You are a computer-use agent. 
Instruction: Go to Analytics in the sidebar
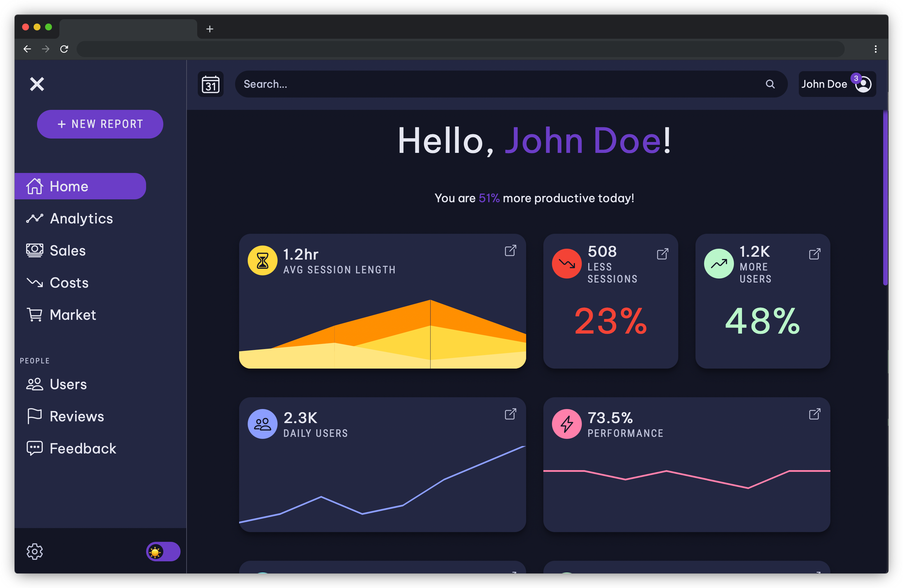click(x=81, y=218)
